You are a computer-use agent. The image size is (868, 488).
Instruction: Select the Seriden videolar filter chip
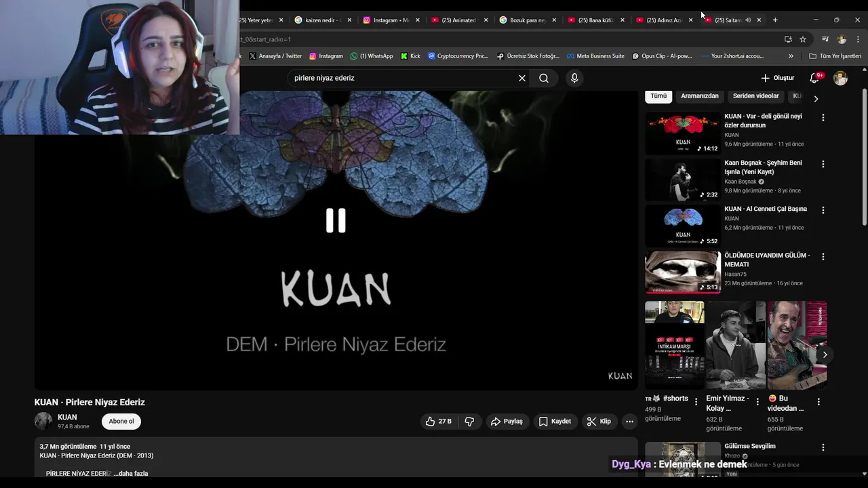[755, 96]
